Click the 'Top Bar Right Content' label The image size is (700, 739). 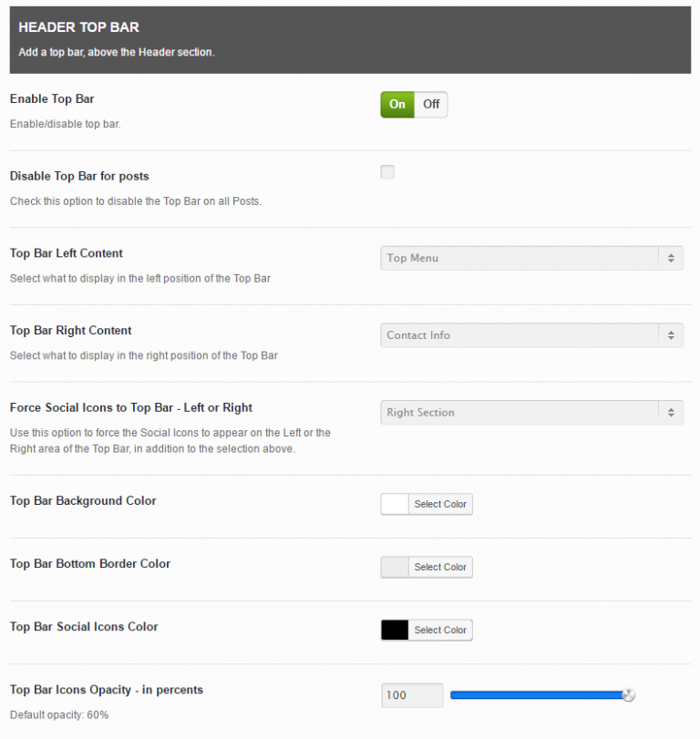pos(71,331)
